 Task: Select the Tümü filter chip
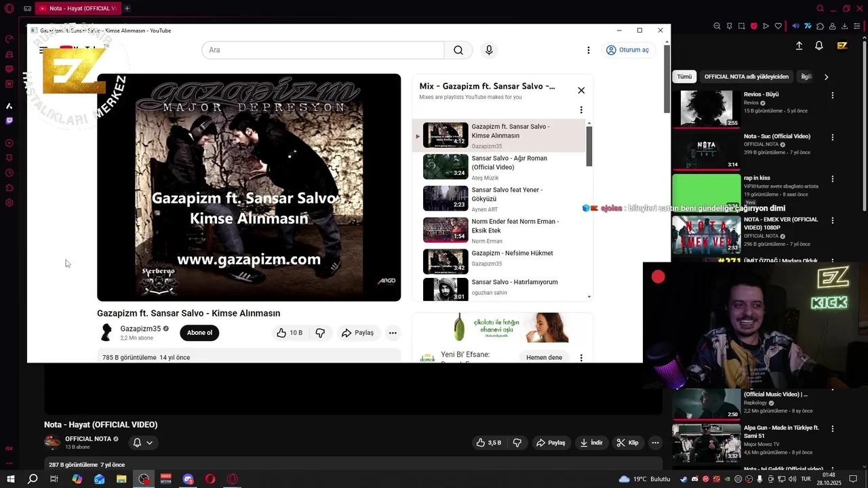pos(684,77)
